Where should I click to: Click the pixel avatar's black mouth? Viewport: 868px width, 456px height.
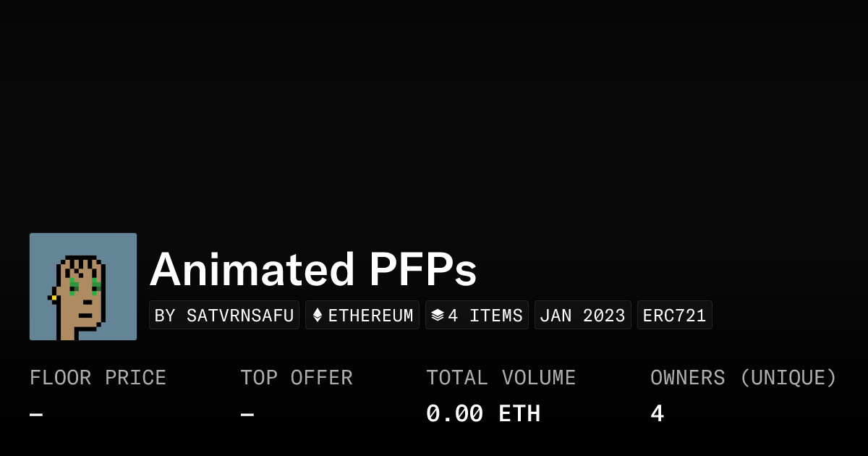[x=85, y=315]
